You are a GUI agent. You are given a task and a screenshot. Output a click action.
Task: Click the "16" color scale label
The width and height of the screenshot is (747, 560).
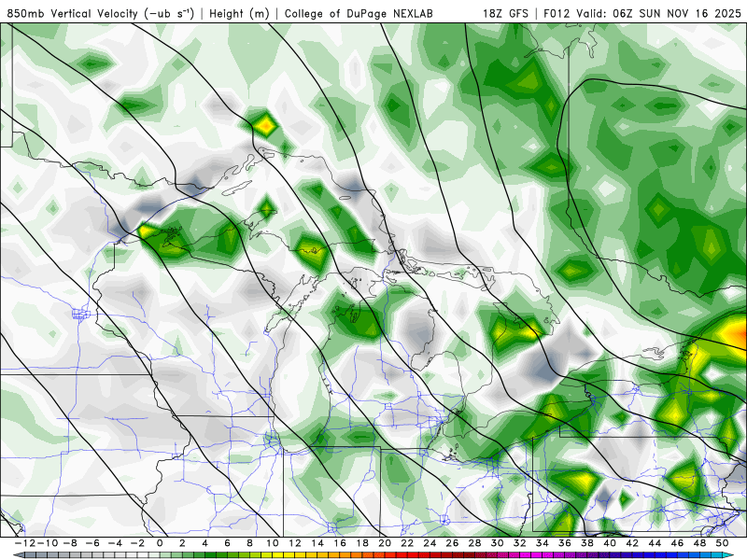tap(340, 543)
